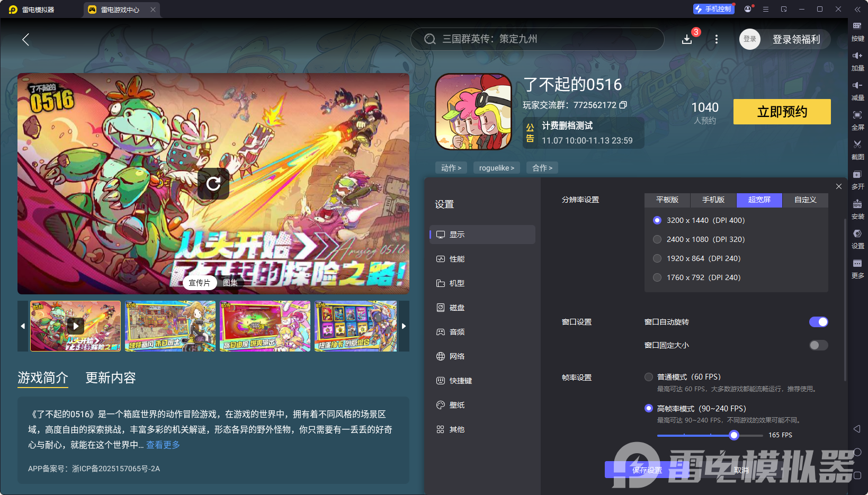Select 1760 x 792 resolution
The width and height of the screenshot is (868, 495).
click(x=657, y=277)
